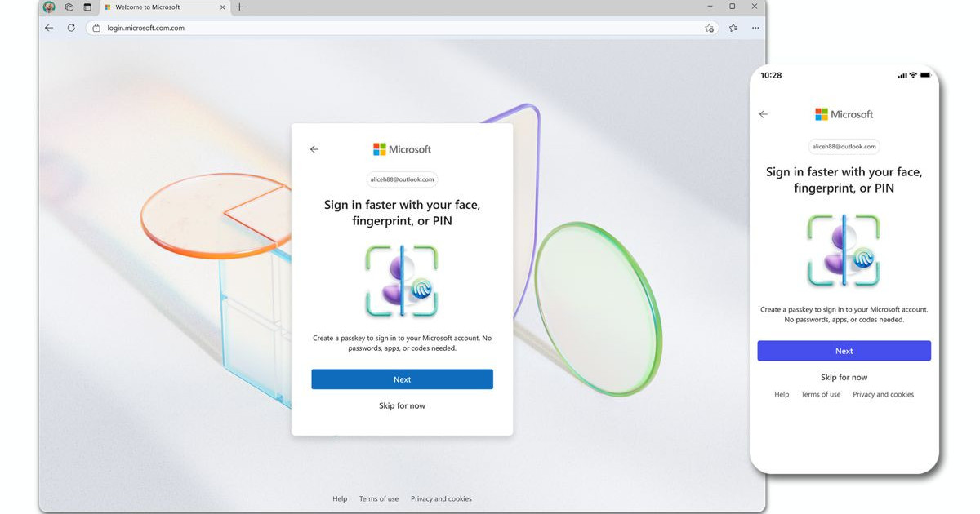This screenshot has width=980, height=514.
Task: Open the favorites list icon
Action: click(733, 28)
